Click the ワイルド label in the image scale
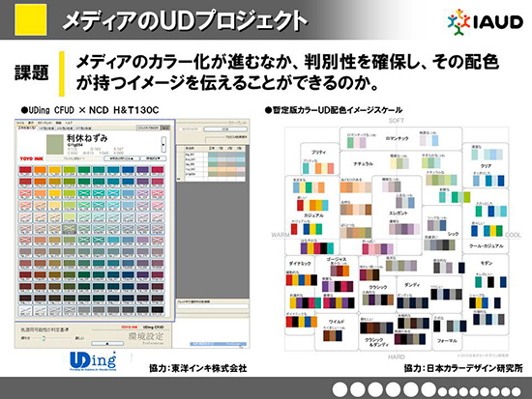The height and width of the screenshot is (399, 532). 337,321
